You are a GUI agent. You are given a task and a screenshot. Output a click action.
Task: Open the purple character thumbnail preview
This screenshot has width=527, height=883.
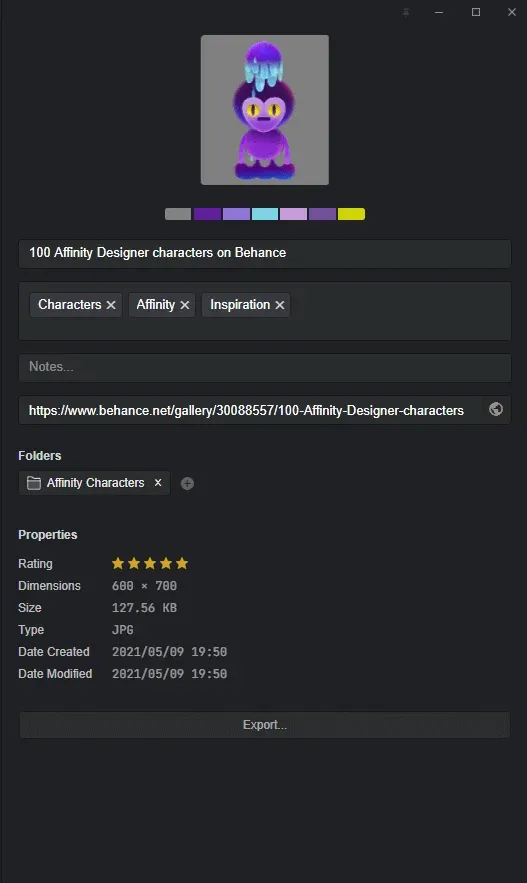coord(265,110)
